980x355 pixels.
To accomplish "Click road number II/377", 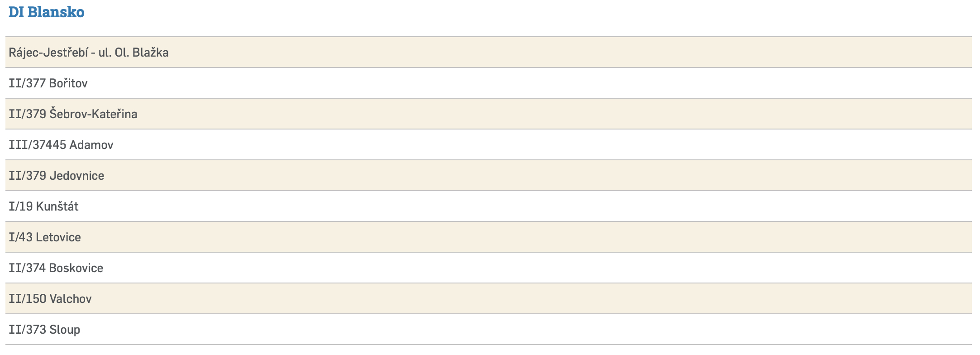I will coord(27,83).
